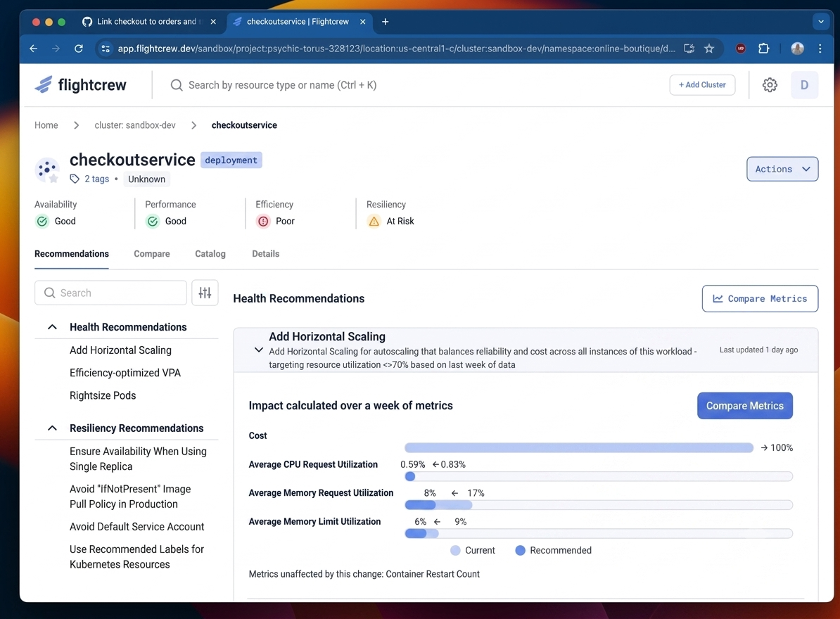Click the Efficiency Poor red alert icon
Image resolution: width=840 pixels, height=619 pixels.
263,221
